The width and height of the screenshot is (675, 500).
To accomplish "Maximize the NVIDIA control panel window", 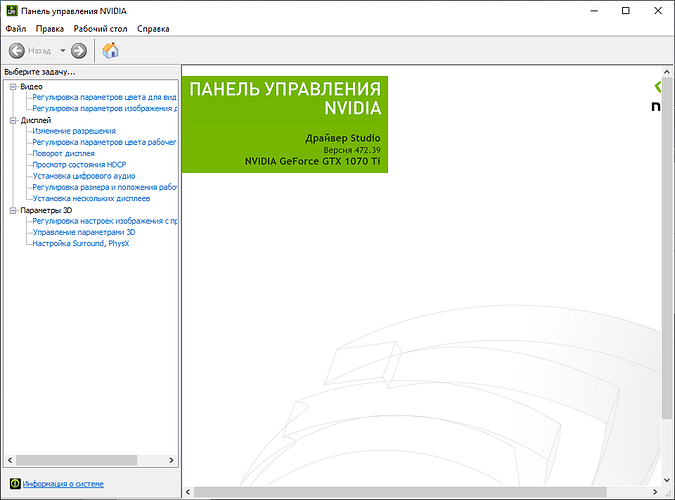I will tap(626, 11).
